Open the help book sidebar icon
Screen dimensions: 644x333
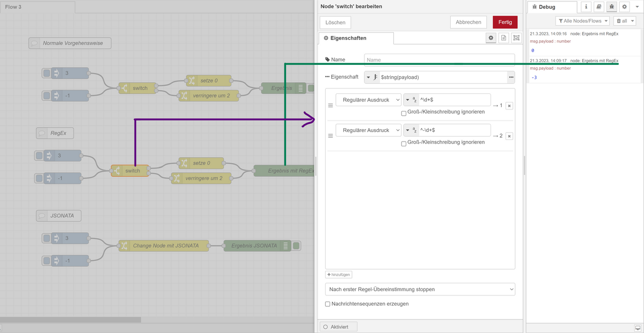(x=599, y=7)
